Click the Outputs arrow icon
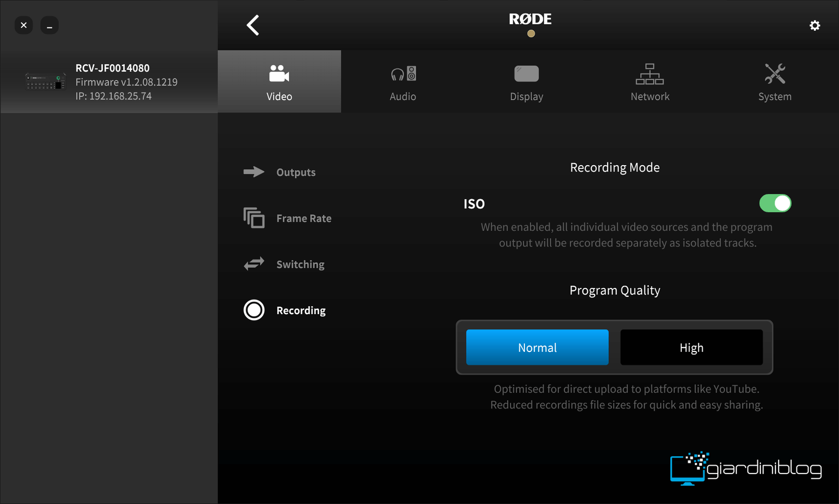Viewport: 839px width, 504px height. click(254, 172)
